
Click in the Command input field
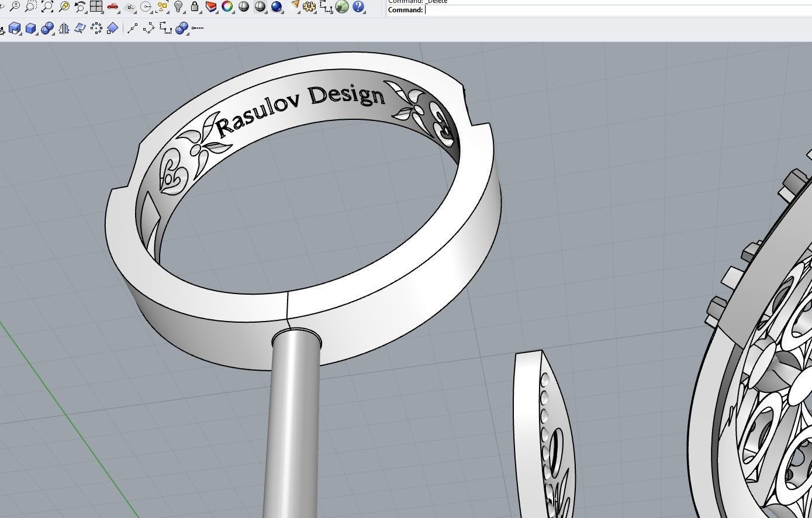[617, 10]
